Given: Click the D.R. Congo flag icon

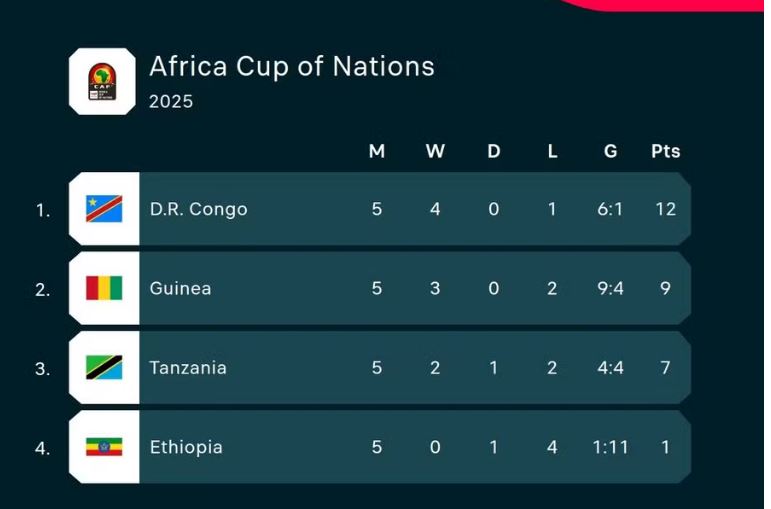Looking at the screenshot, I should click(x=104, y=209).
